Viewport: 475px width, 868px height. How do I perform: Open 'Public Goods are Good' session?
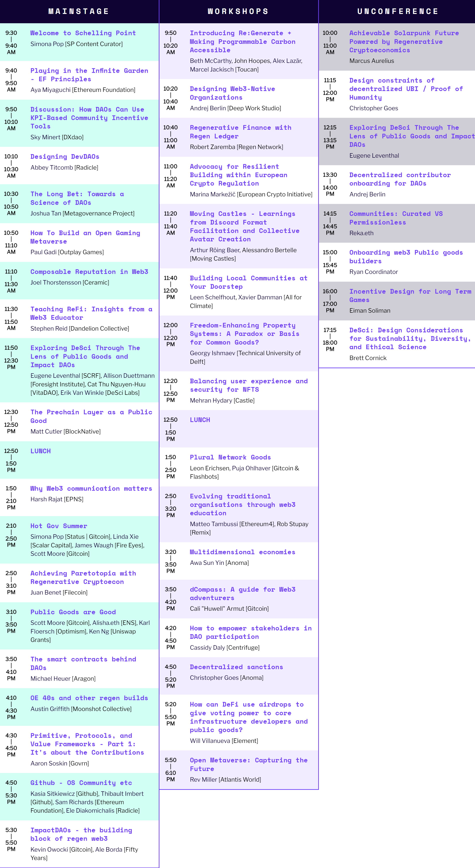[x=73, y=612]
